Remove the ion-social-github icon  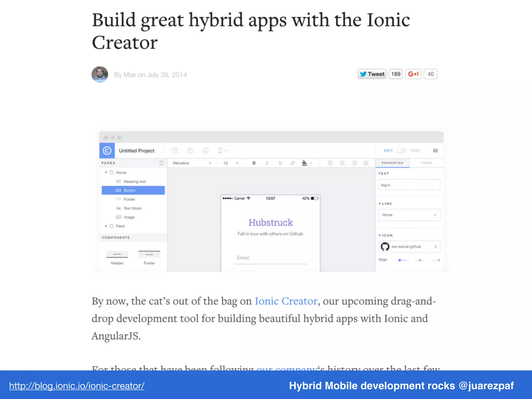[436, 247]
